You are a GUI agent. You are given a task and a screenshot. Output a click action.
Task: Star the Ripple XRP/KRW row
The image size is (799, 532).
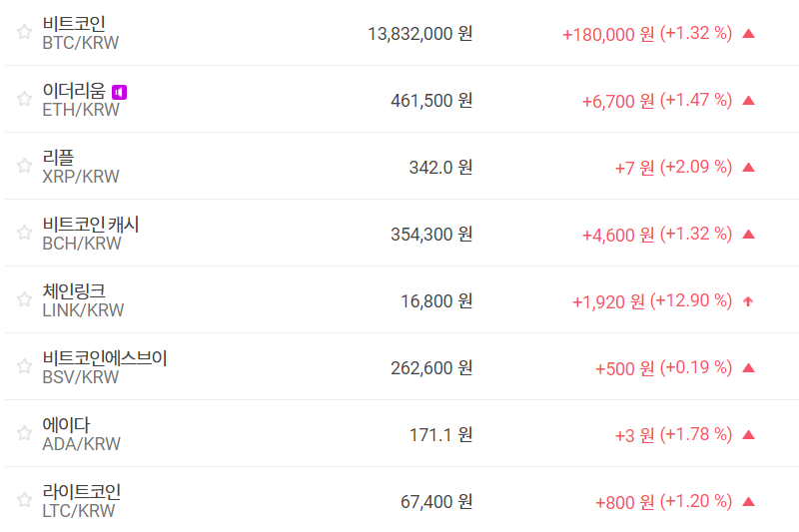24,166
